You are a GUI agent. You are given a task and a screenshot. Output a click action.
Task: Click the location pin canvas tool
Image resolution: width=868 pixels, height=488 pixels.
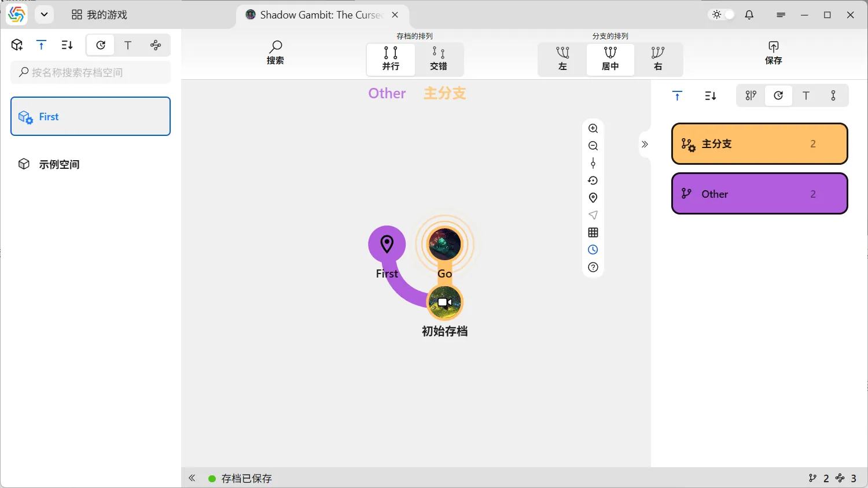tap(593, 198)
